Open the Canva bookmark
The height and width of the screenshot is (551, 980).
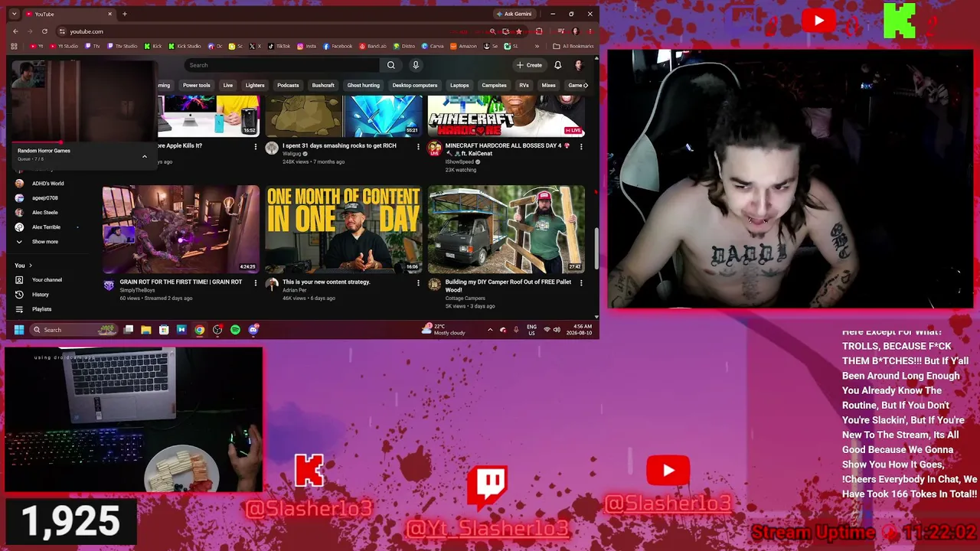point(433,46)
